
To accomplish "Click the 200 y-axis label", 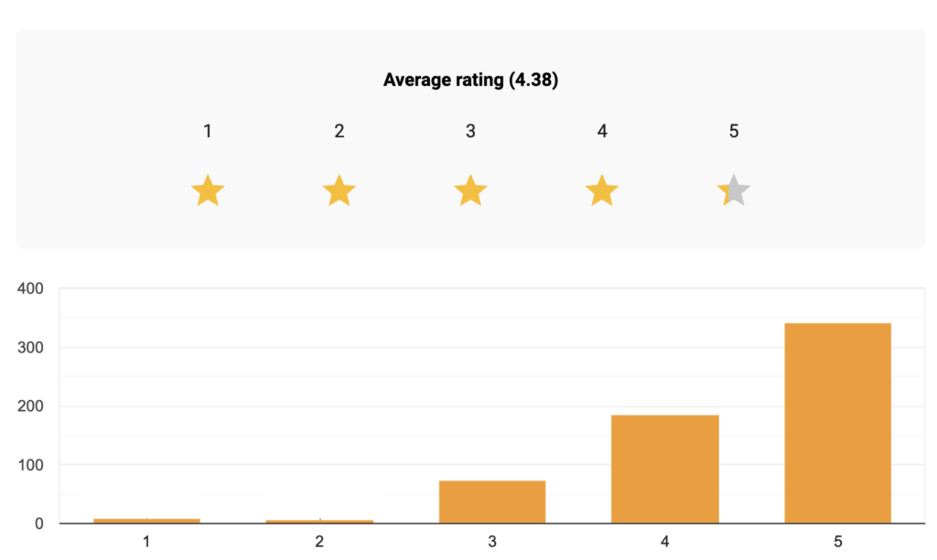I will [x=31, y=406].
